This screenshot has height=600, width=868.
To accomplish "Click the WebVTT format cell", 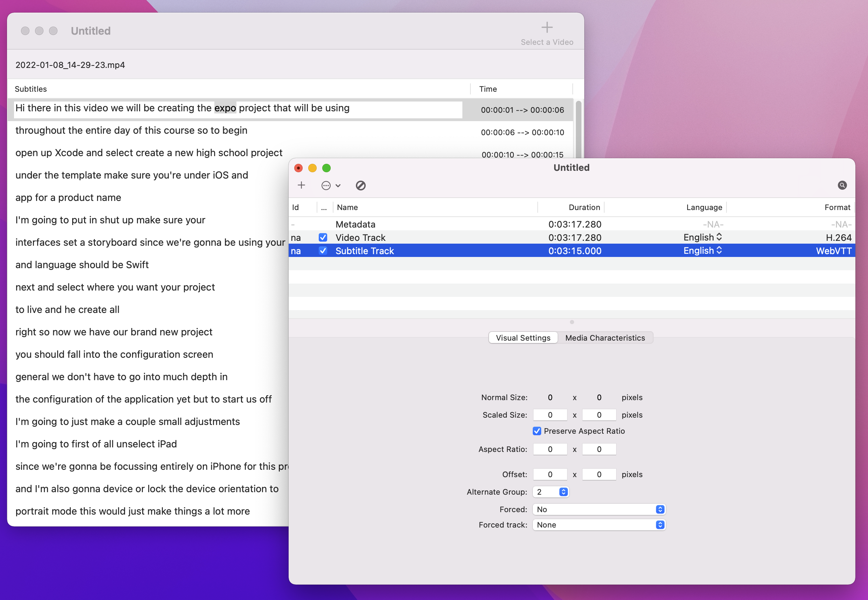I will (x=833, y=250).
